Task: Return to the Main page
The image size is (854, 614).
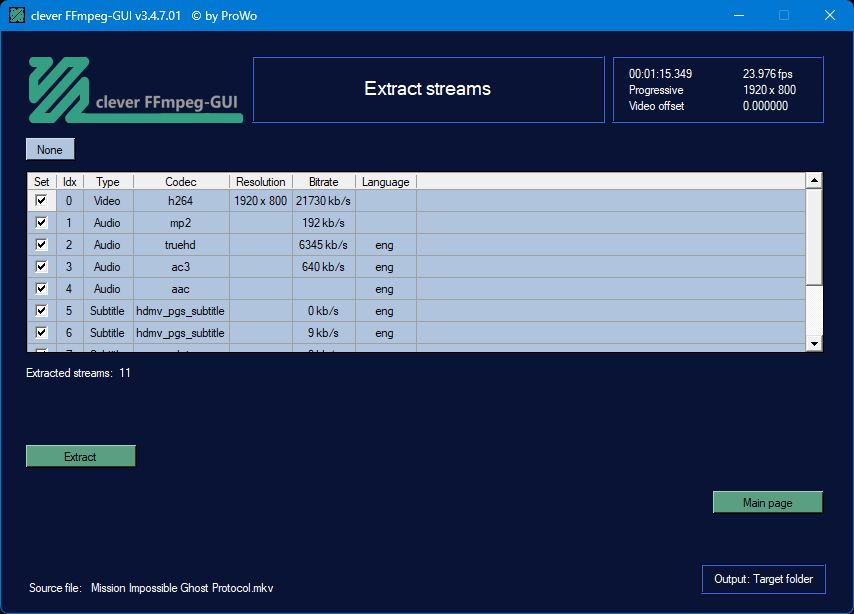Action: pyautogui.click(x=767, y=502)
